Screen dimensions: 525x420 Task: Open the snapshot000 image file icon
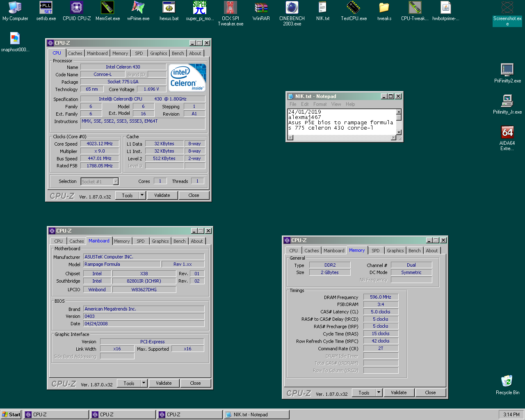(15, 43)
